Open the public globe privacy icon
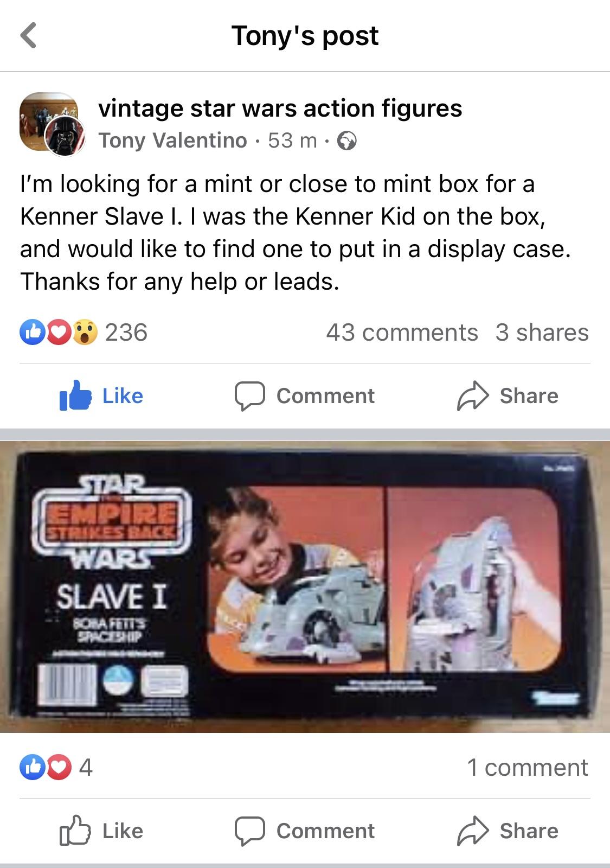Viewport: 610px width, 868px height. 347,141
